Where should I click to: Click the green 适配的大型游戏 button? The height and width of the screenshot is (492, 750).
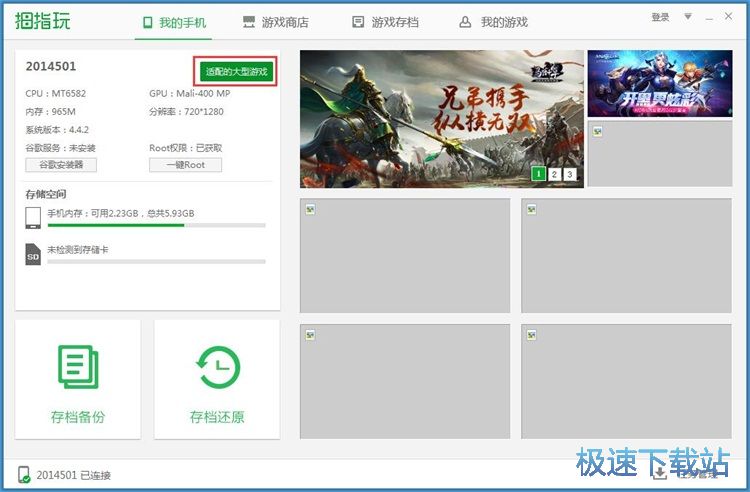coord(236,71)
